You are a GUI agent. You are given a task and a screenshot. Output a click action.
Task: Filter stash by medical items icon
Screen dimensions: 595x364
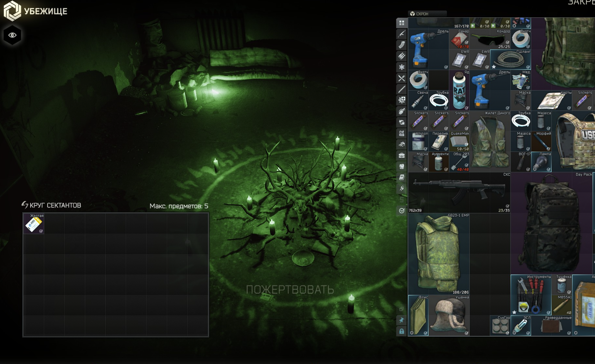click(402, 100)
